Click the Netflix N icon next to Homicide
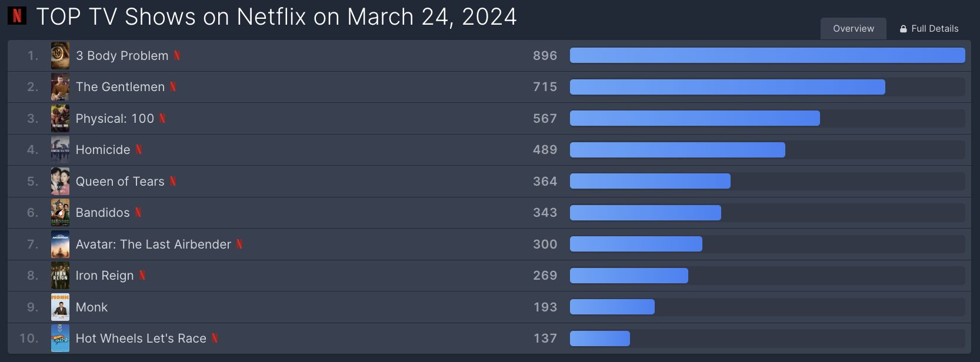Image resolution: width=980 pixels, height=362 pixels. [139, 150]
